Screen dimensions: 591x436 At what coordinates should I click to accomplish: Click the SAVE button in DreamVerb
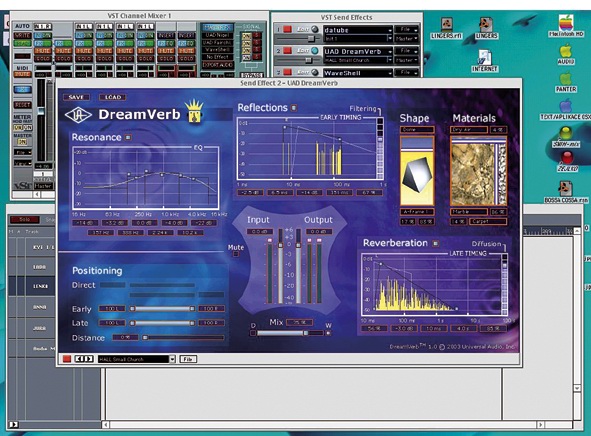coord(76,97)
